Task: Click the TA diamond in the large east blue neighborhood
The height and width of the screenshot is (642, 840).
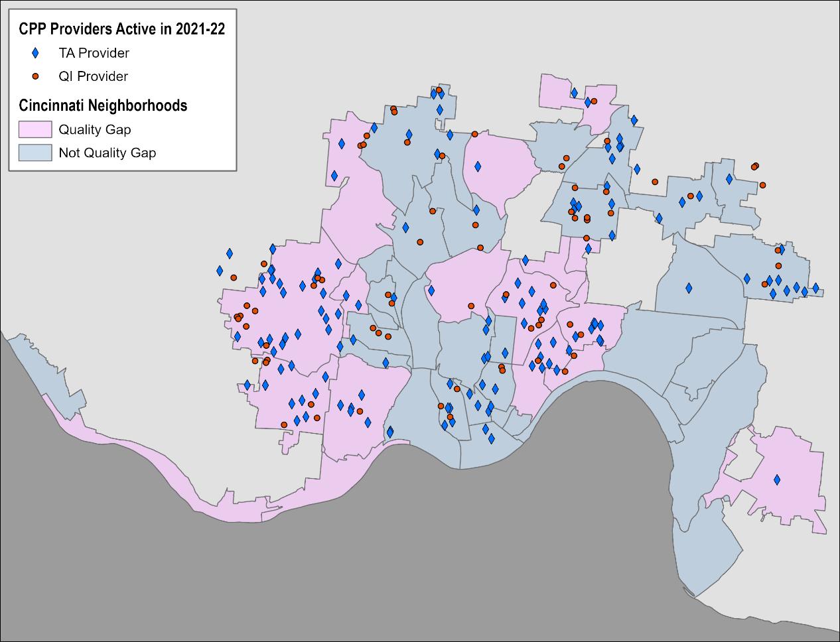Action: coord(689,288)
